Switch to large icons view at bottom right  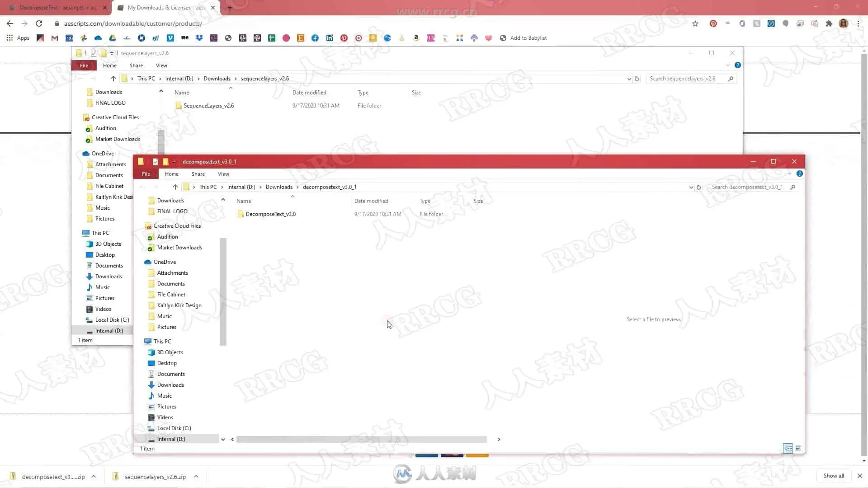798,448
